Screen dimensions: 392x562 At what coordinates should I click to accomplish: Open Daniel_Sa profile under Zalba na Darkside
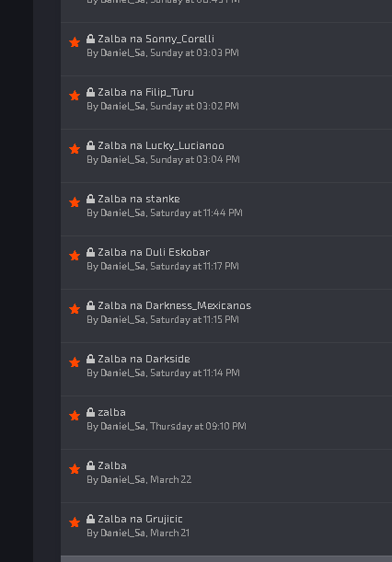point(122,373)
